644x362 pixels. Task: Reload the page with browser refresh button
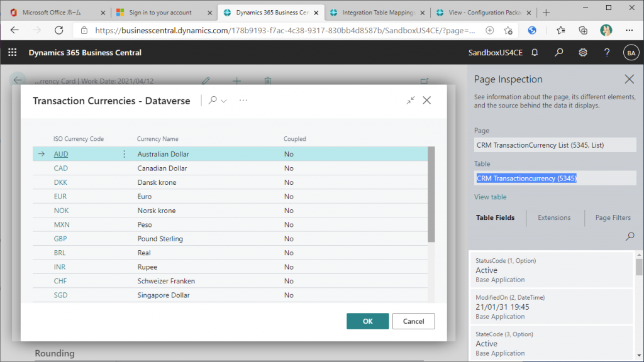click(59, 30)
